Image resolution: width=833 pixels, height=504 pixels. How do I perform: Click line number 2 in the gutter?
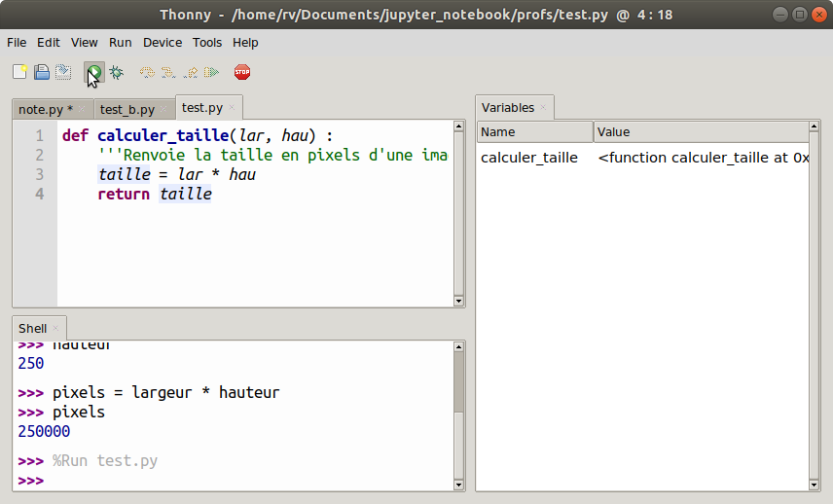[x=40, y=155]
